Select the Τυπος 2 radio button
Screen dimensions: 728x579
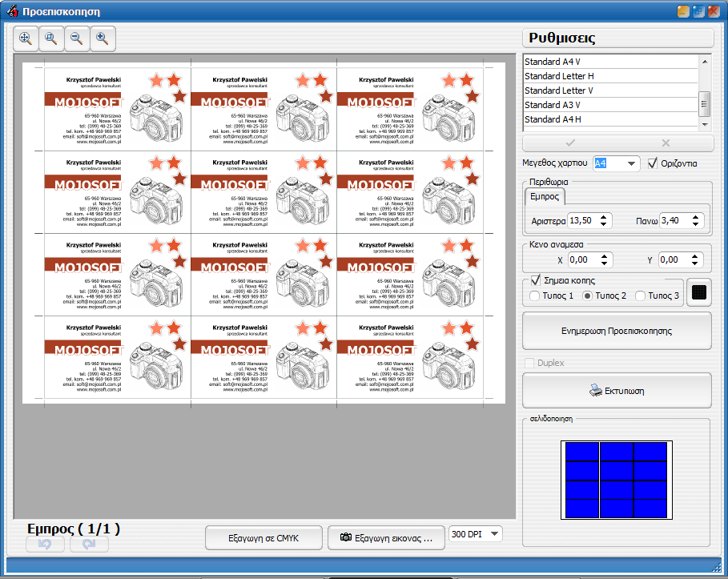click(587, 296)
